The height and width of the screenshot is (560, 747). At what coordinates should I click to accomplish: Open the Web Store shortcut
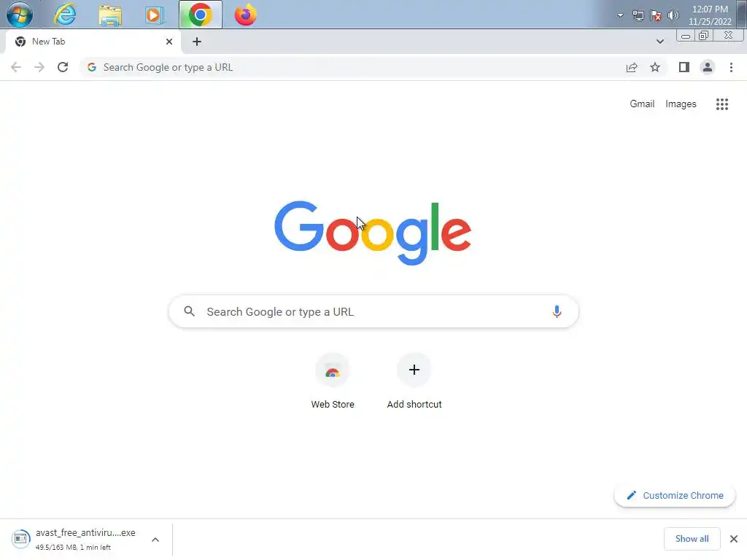(x=333, y=381)
